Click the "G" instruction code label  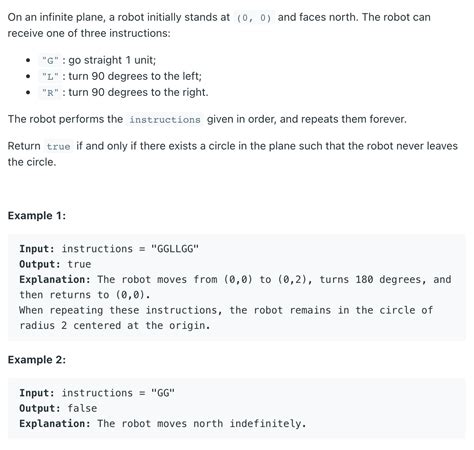coord(50,61)
